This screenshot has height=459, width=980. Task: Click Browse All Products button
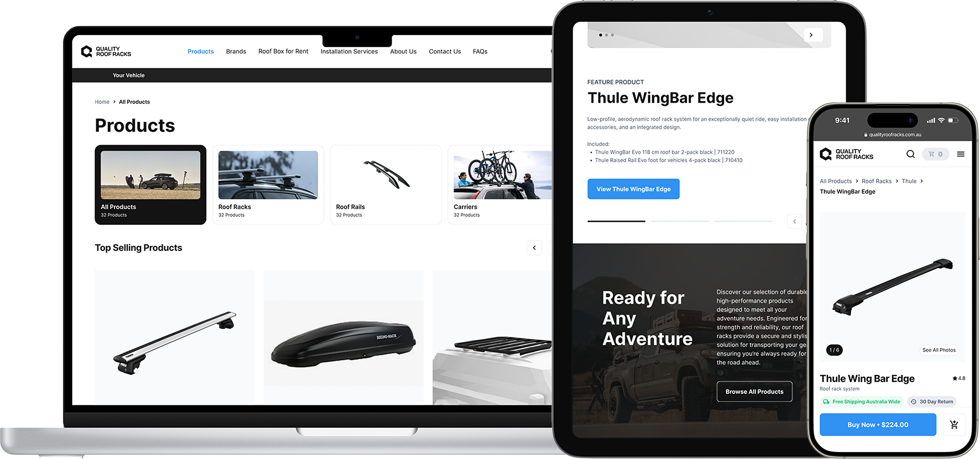pos(754,391)
